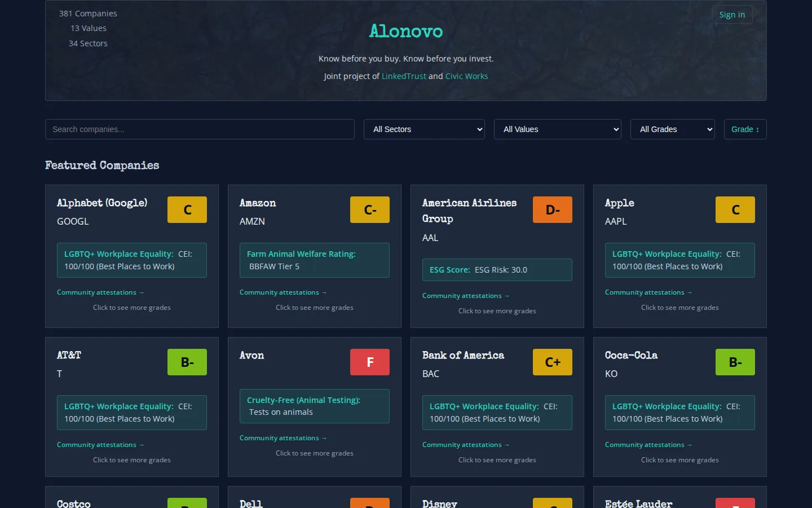This screenshot has height=508, width=812.
Task: Open the Disney company card title
Action: pos(440,503)
